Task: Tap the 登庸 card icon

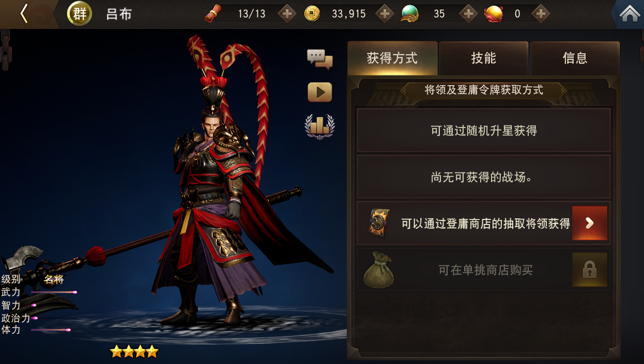Action: point(379,223)
